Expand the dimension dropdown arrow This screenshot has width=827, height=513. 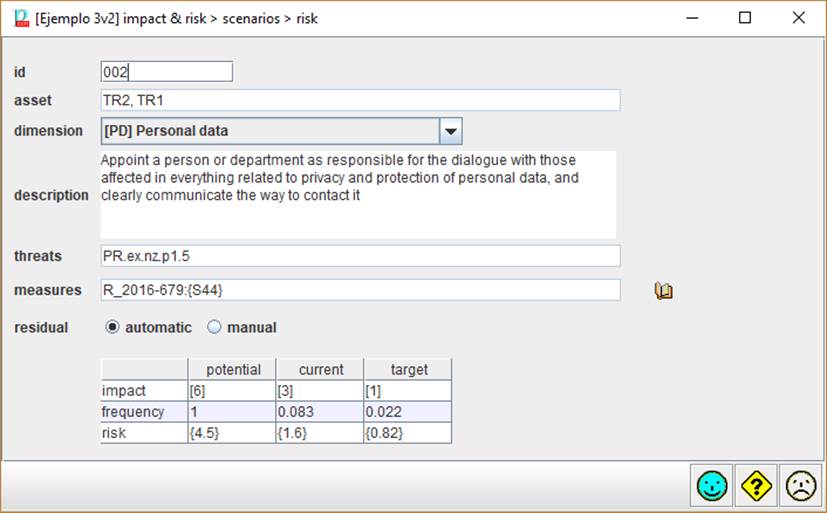(x=450, y=131)
